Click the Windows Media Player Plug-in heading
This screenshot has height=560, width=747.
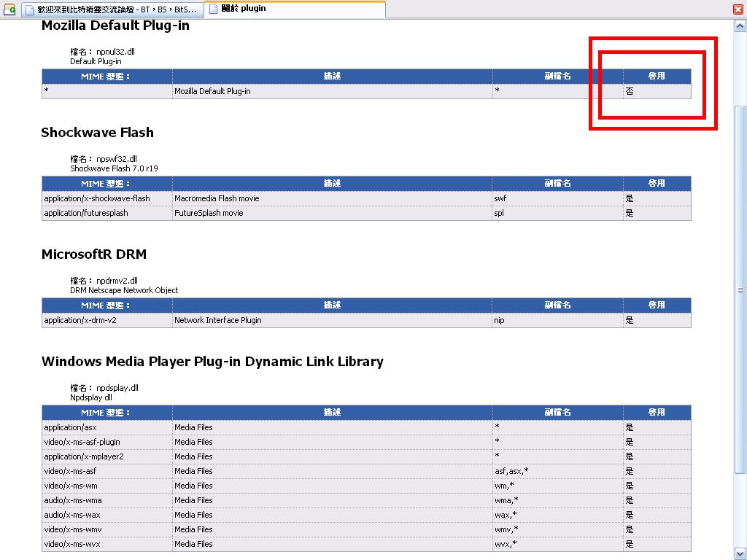coord(212,362)
